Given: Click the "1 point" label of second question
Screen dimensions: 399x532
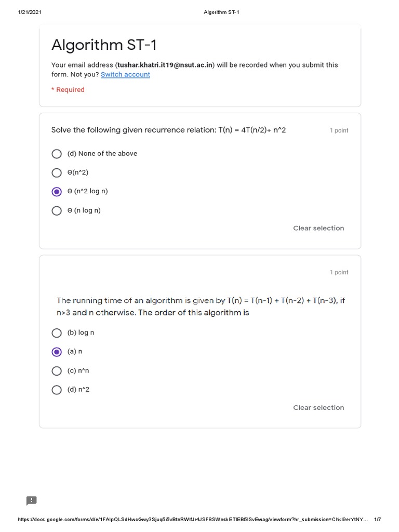Looking at the screenshot, I should [339, 272].
